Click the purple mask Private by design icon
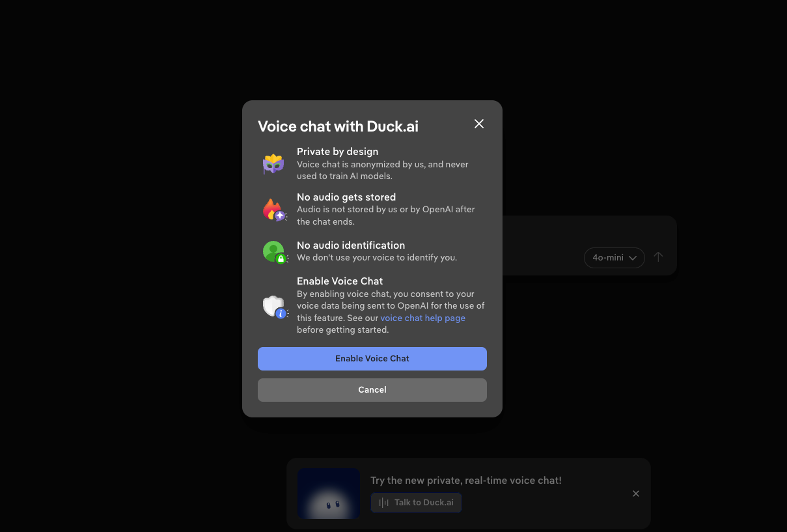This screenshot has width=787, height=532. coord(273,164)
